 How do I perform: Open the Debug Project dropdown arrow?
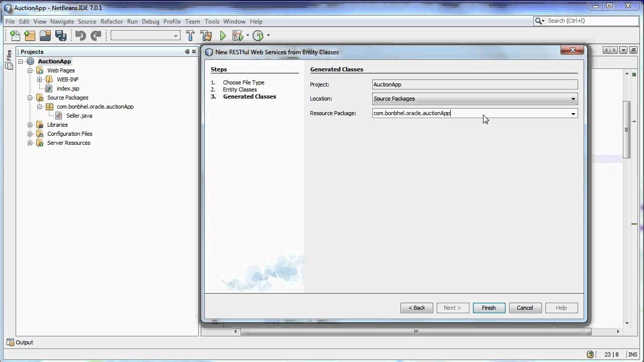pos(248,35)
